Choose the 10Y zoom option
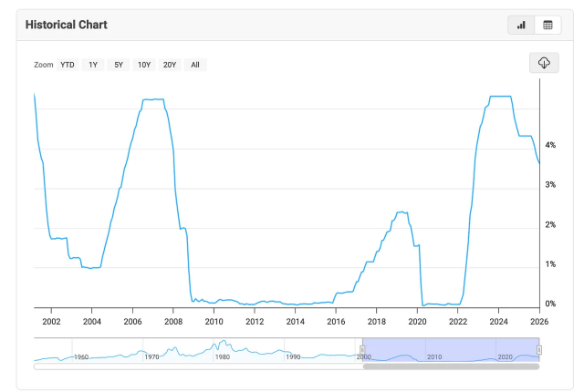Screen dimensions: 584x392 144,65
